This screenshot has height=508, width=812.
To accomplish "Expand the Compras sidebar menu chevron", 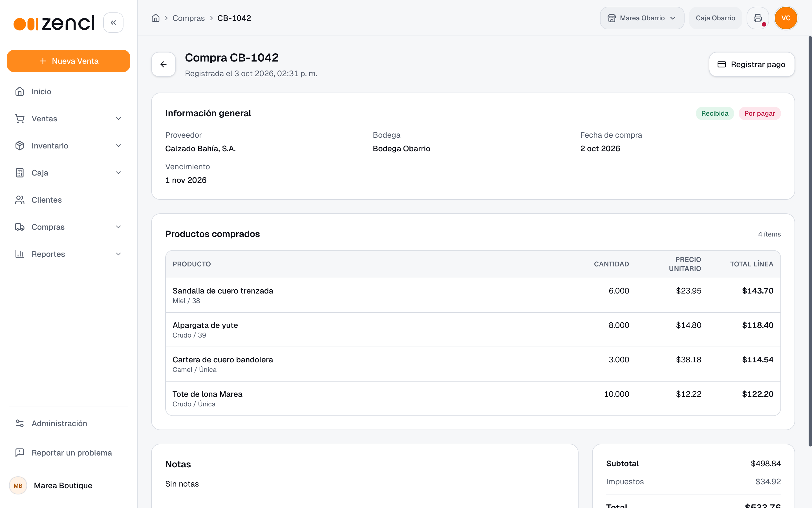I will pyautogui.click(x=118, y=227).
